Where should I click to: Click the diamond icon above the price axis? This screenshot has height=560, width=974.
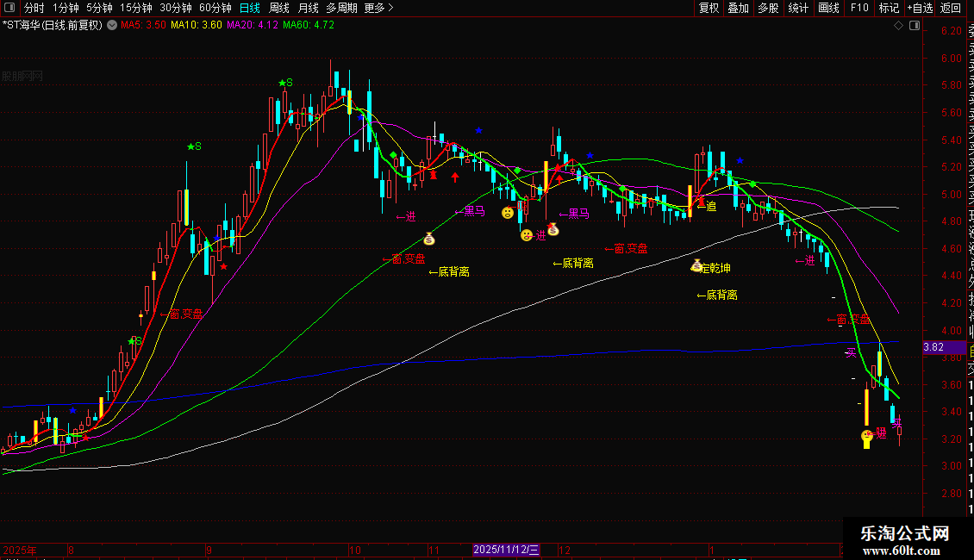898,26
